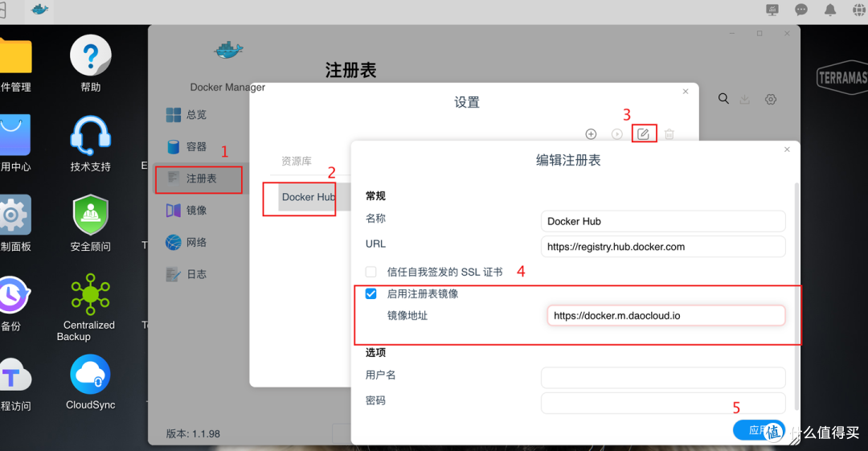The image size is (868, 451).
Task: Close the Settings (设置) dialog
Action: point(686,92)
